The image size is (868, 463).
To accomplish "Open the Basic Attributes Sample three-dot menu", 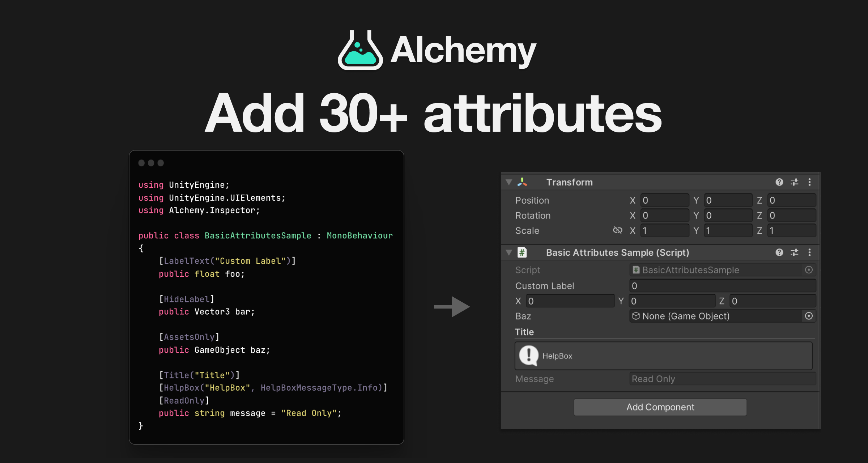I will (810, 252).
